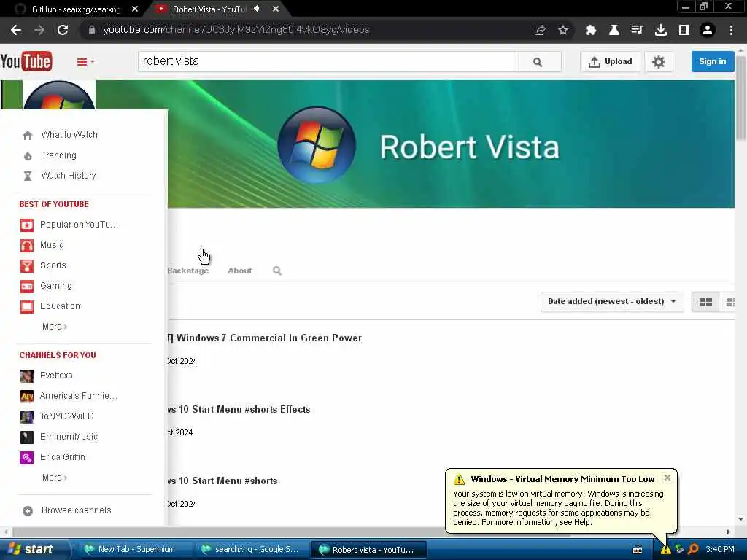The width and height of the screenshot is (747, 560).
Task: Click the Robert Vista channel logo orb
Action: click(x=317, y=145)
